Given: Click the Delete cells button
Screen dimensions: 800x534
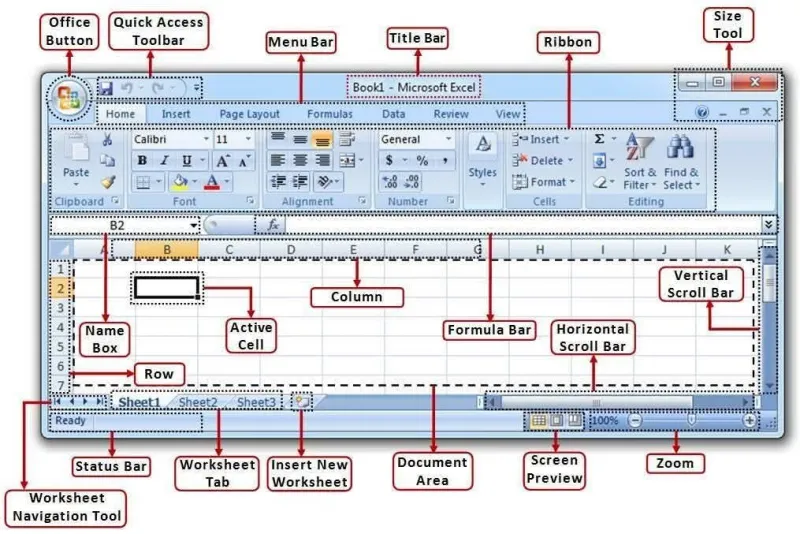Looking at the screenshot, I should (x=542, y=161).
